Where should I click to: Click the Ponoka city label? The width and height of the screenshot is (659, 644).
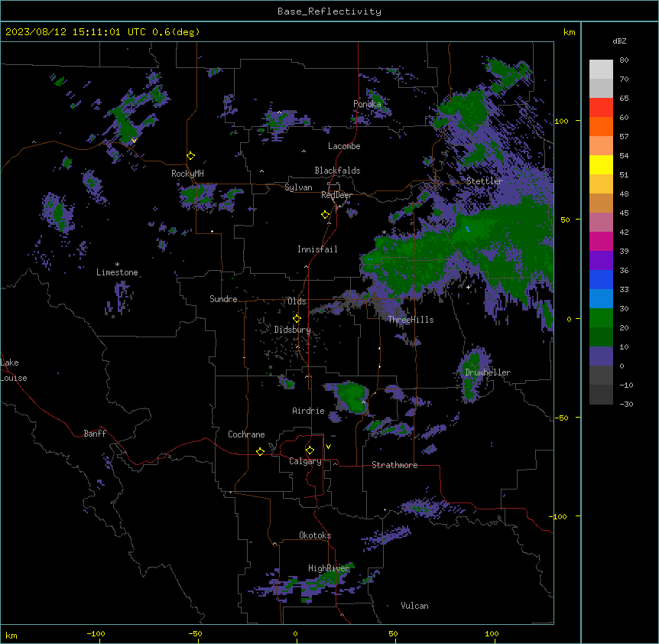tap(367, 104)
